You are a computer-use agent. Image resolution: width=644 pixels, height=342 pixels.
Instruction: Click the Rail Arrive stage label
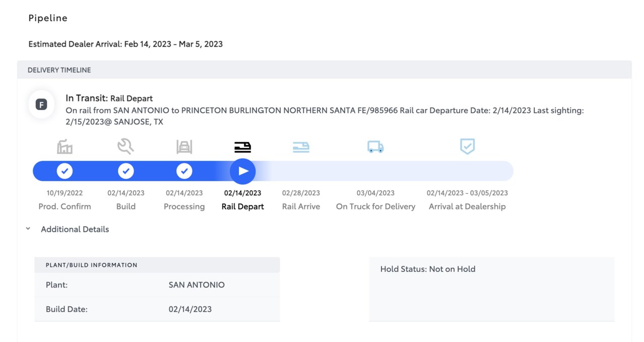[301, 206]
